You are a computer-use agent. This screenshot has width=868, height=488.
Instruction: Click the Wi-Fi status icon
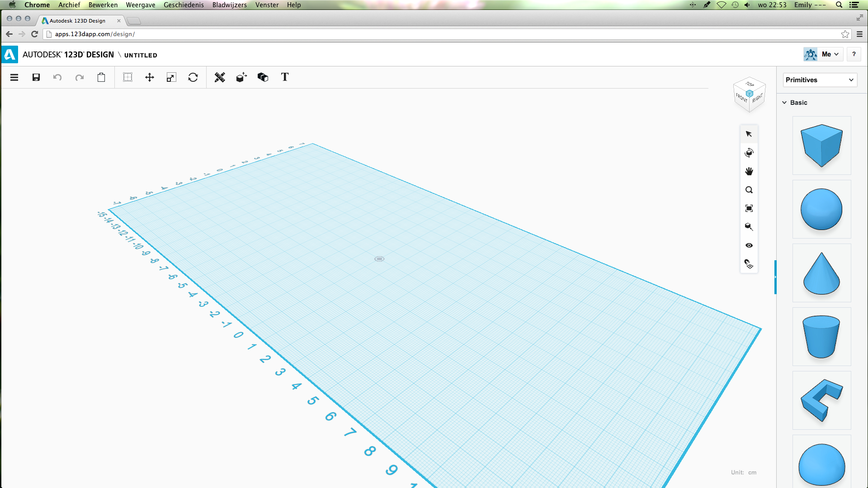pyautogui.click(x=722, y=5)
